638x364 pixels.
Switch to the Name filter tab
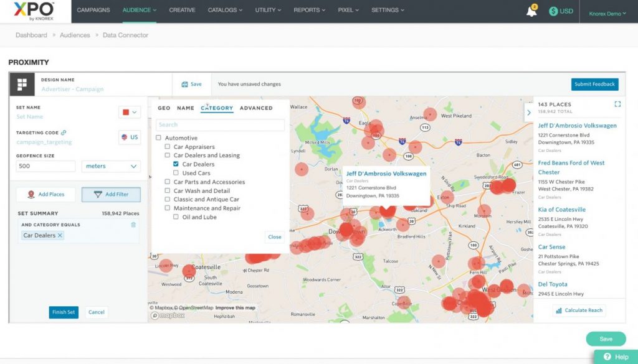tap(186, 108)
